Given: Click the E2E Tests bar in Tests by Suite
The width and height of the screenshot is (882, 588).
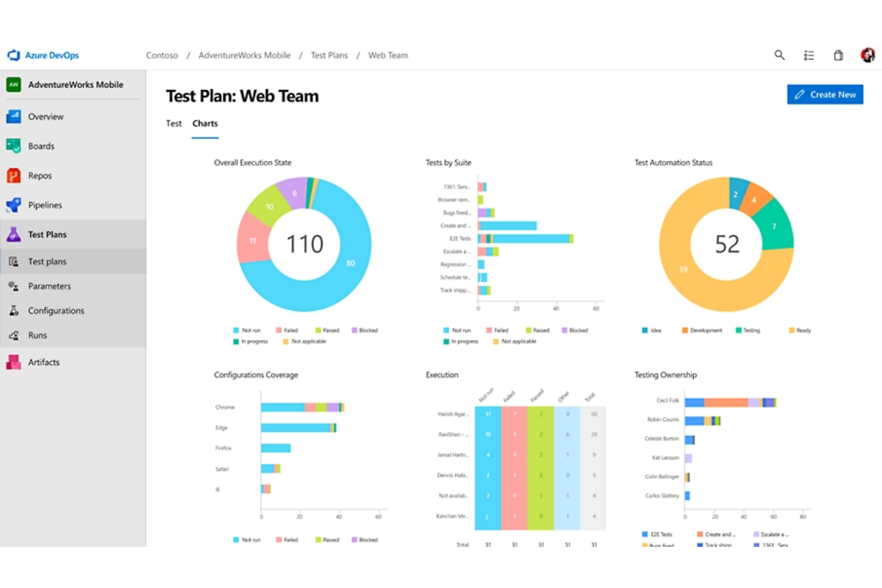Looking at the screenshot, I should point(524,238).
